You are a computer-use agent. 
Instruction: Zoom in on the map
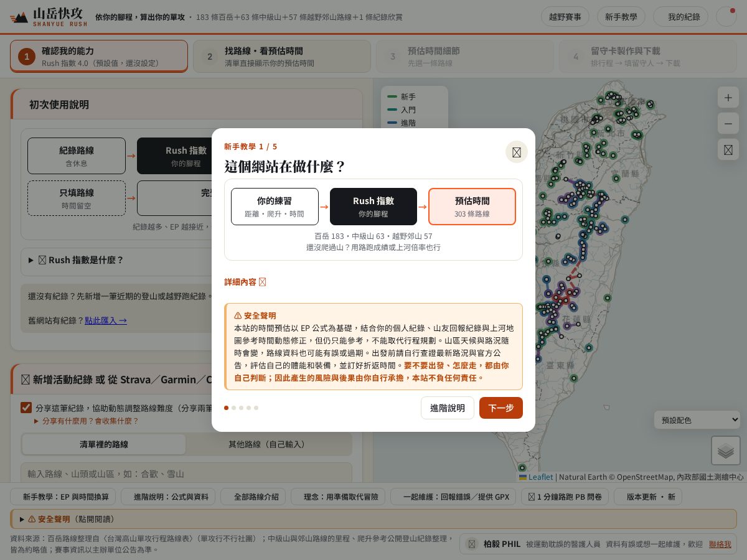[728, 97]
